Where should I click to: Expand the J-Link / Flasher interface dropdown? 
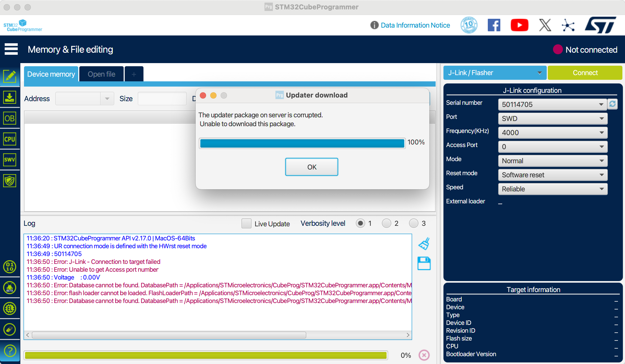pyautogui.click(x=495, y=73)
